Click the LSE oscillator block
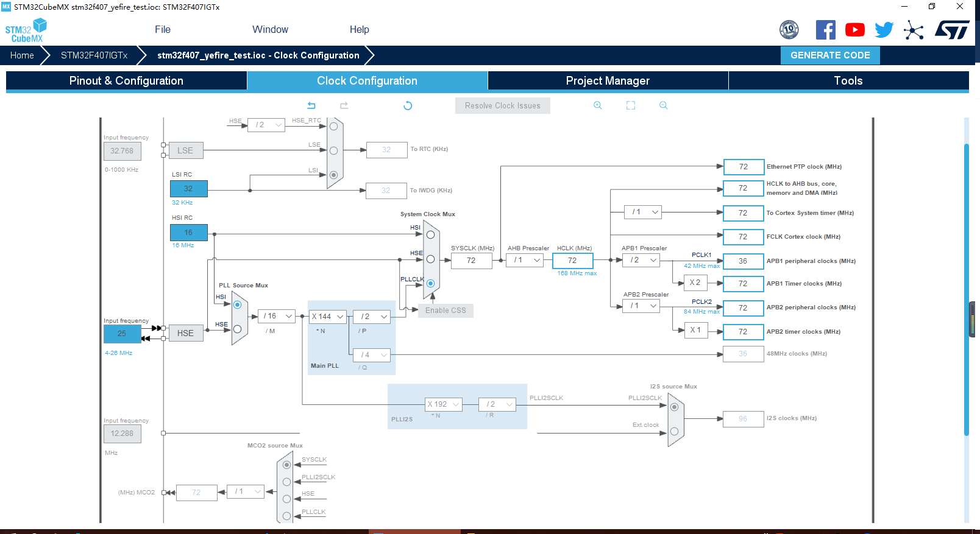 (x=185, y=150)
